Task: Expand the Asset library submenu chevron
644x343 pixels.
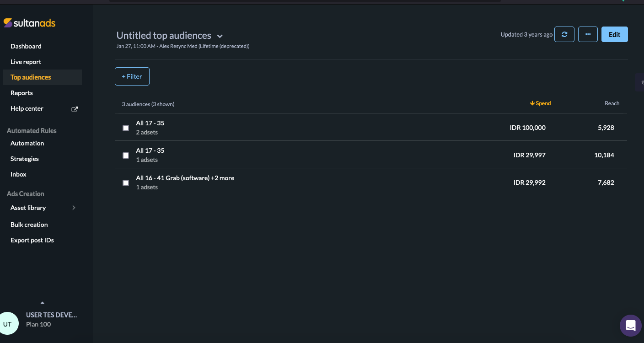Action: point(74,208)
